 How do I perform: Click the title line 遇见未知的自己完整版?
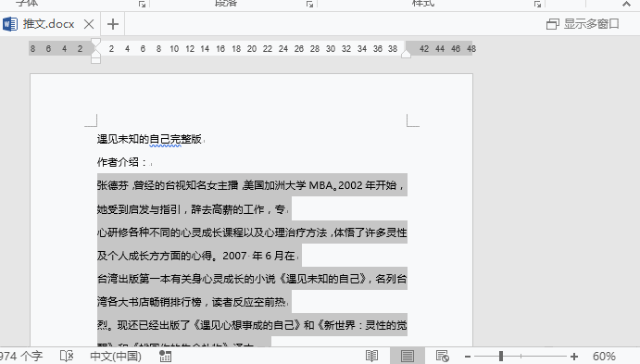tap(149, 139)
